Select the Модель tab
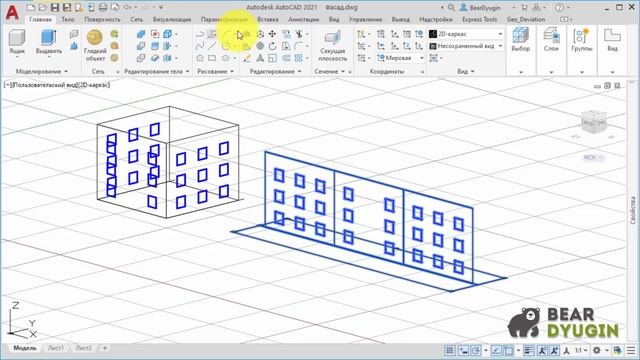640x360 pixels. point(25,348)
